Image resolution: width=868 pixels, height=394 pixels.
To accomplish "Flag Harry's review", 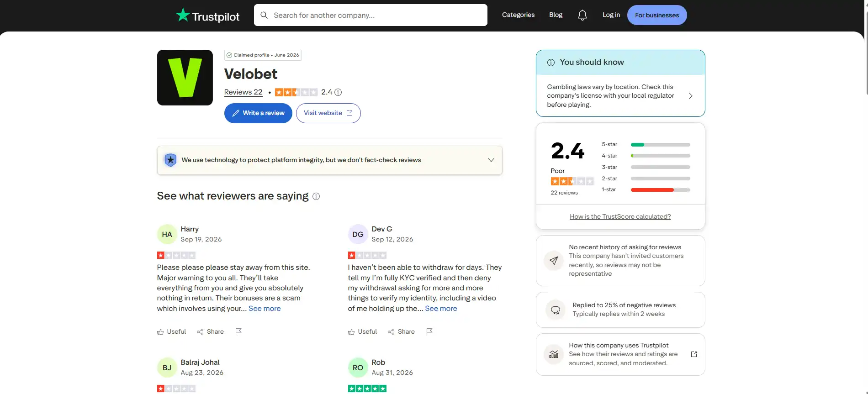I will pos(238,332).
